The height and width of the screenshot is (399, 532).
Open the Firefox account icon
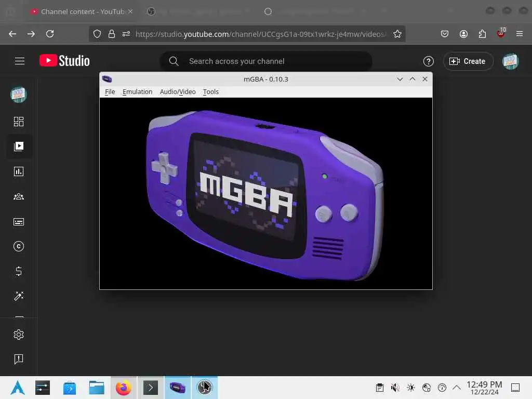[463, 34]
